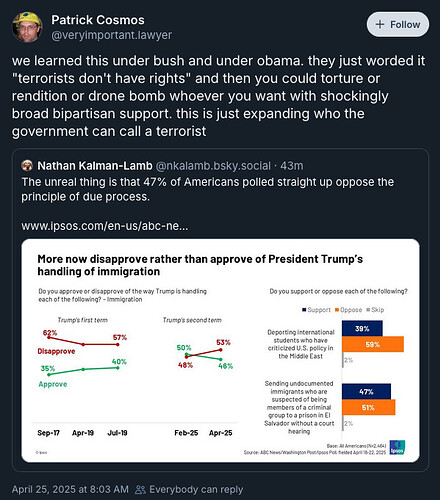Viewport: 440px width, 500px height.
Task: Click the plus icon in Follow button
Action: pyautogui.click(x=380, y=24)
